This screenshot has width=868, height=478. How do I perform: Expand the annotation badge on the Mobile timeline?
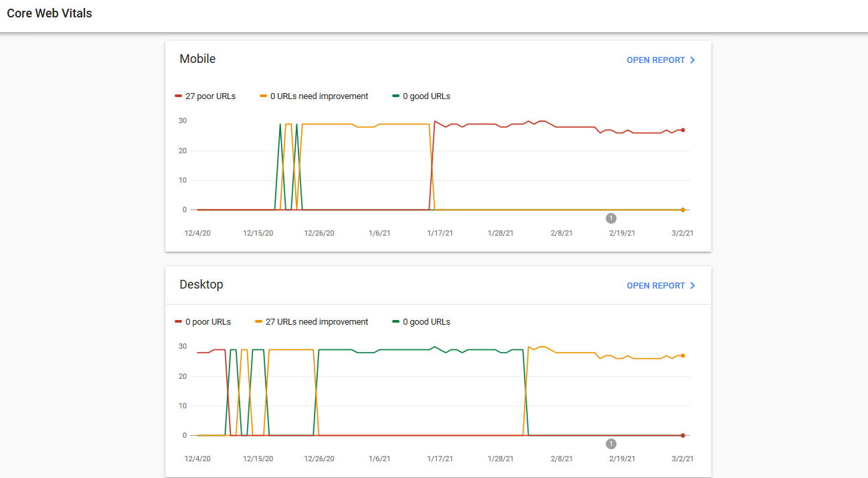click(x=610, y=218)
